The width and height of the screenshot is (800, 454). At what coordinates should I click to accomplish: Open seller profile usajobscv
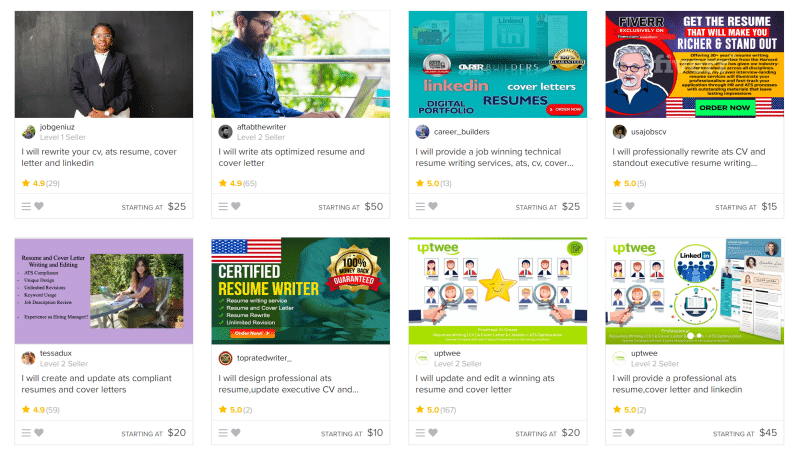point(648,132)
